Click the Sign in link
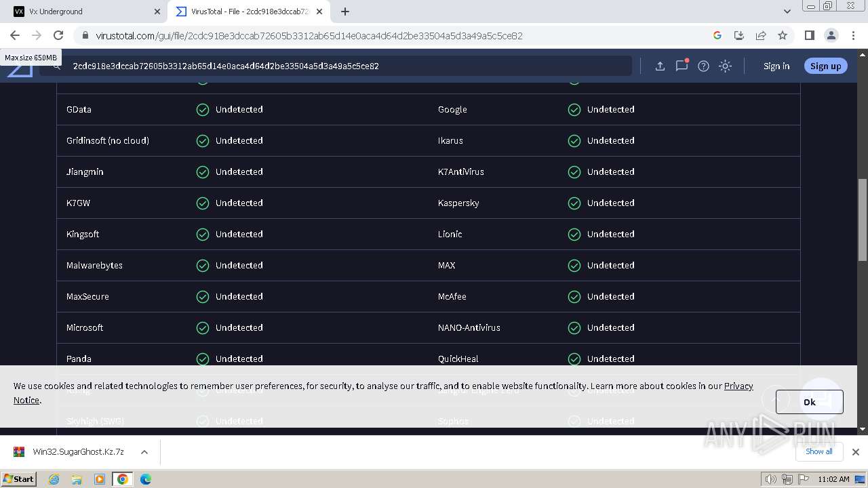The image size is (868, 488). click(776, 66)
